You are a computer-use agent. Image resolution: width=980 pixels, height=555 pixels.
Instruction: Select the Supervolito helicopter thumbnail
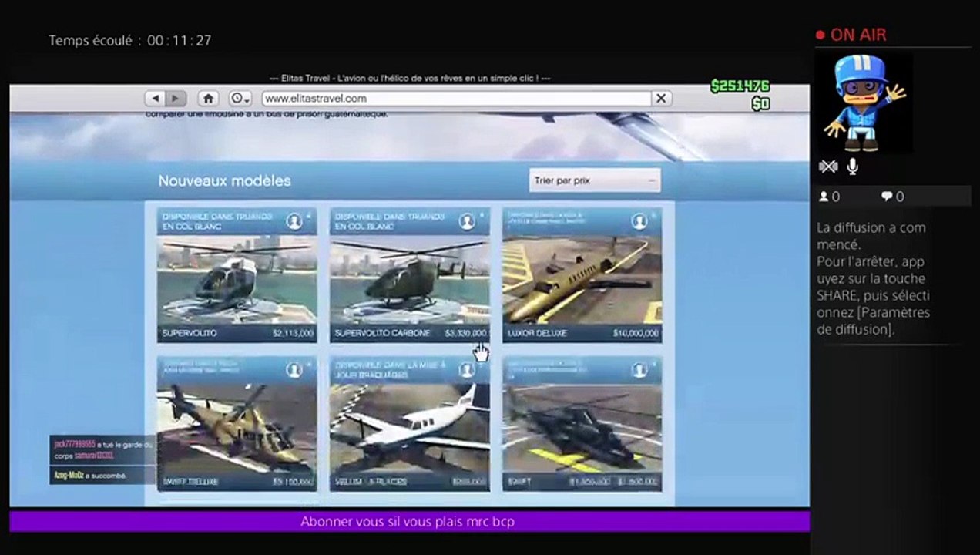(x=237, y=279)
